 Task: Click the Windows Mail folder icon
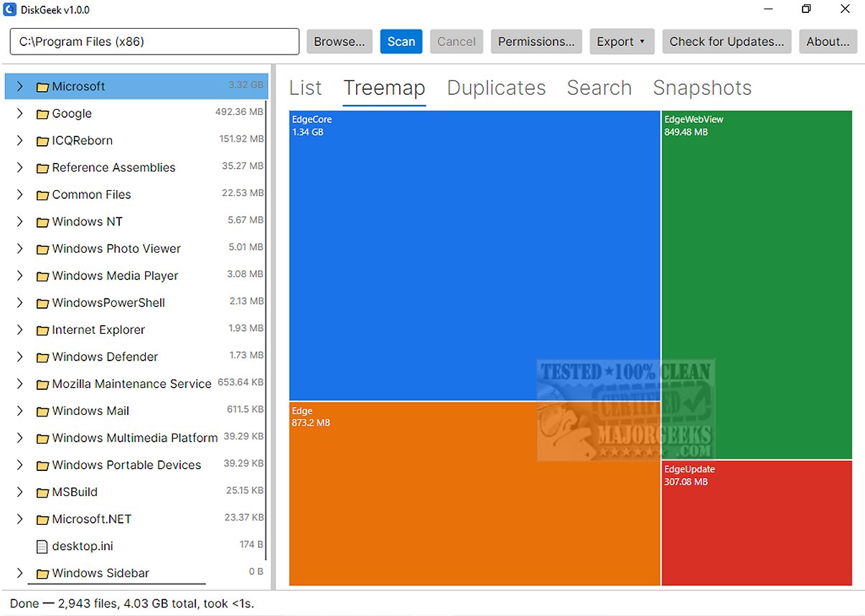(42, 411)
